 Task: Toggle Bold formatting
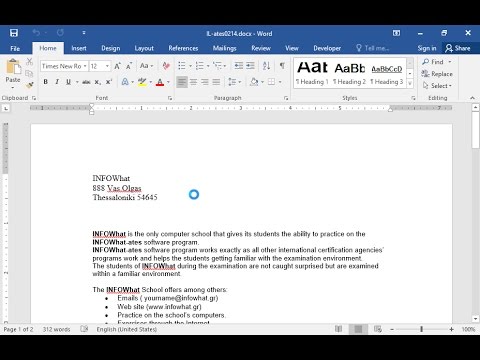point(46,82)
